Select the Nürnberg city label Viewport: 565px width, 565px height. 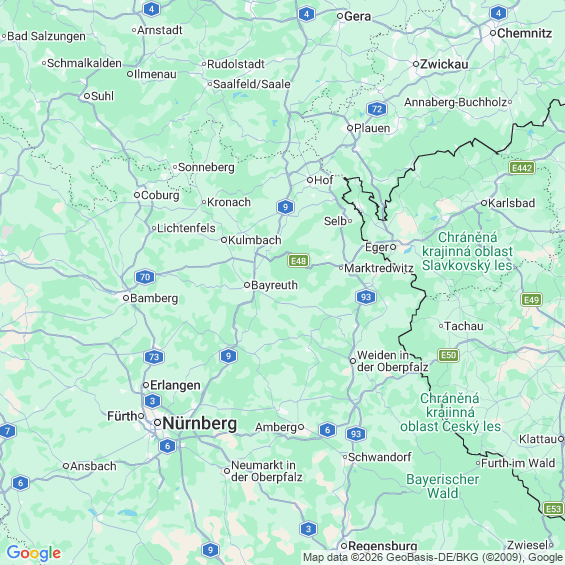click(x=200, y=423)
